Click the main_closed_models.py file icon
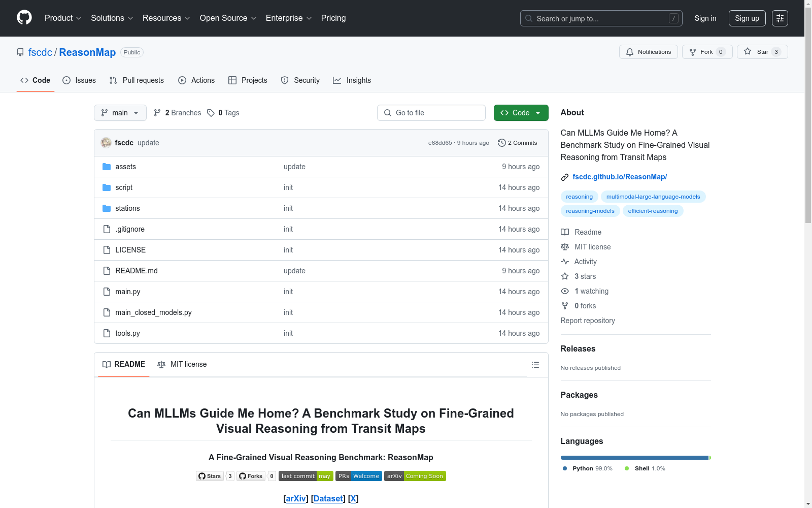 [107, 312]
